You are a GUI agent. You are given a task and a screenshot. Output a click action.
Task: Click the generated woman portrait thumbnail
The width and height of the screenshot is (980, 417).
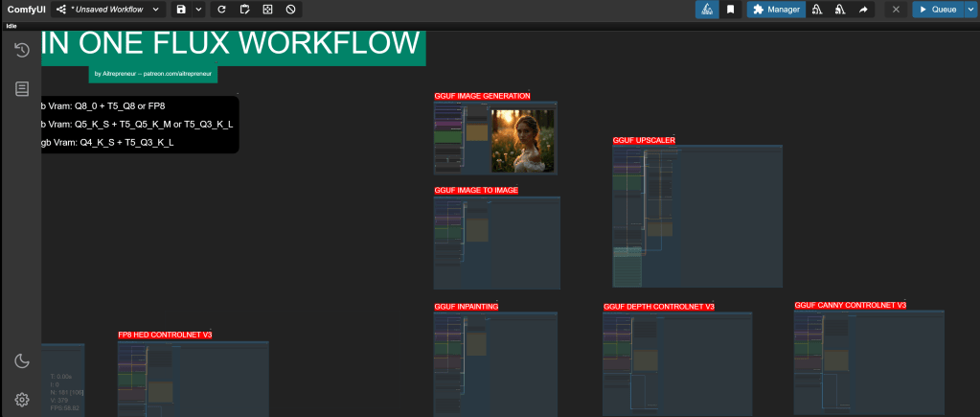click(x=523, y=140)
